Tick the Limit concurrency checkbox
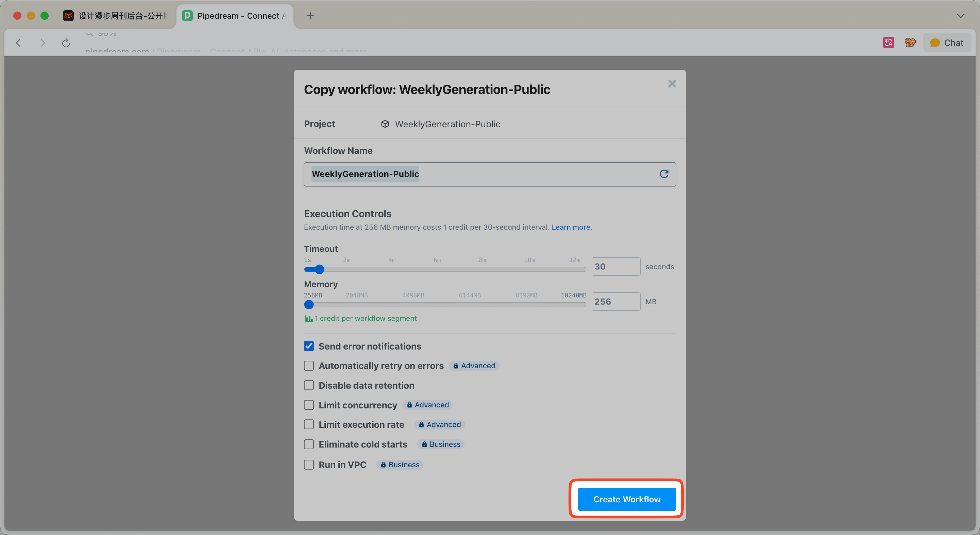The width and height of the screenshot is (980, 535). [x=309, y=405]
